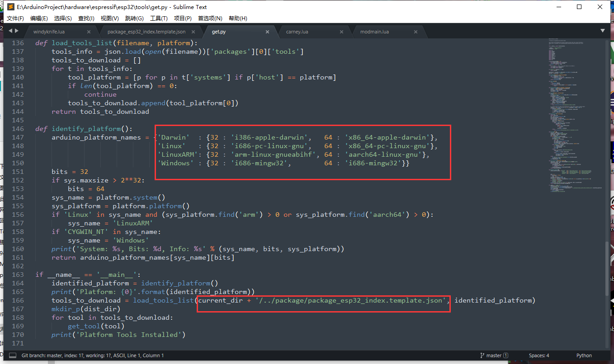
Task: Open the Python syntax selector
Action: click(x=584, y=355)
